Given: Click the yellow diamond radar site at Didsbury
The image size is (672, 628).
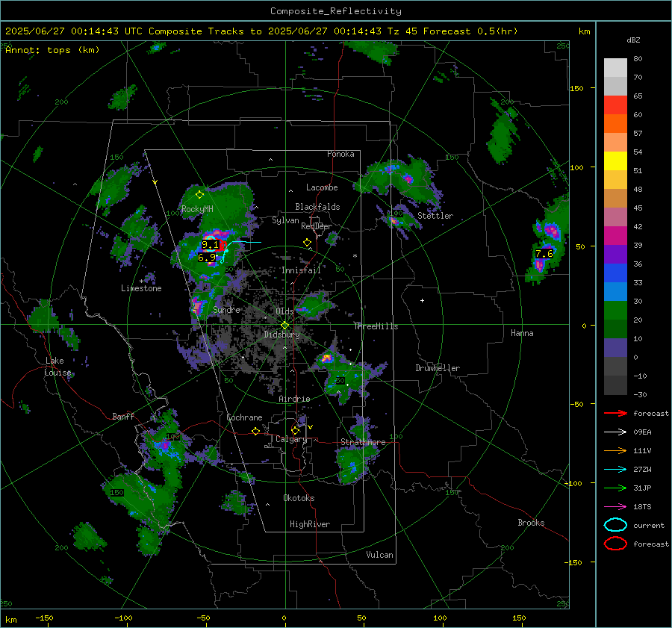Looking at the screenshot, I should point(284,326).
